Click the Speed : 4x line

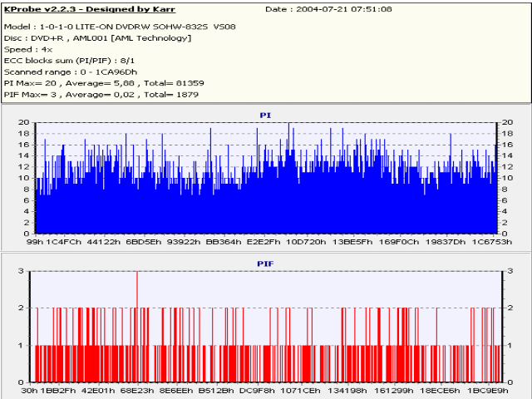coord(28,50)
